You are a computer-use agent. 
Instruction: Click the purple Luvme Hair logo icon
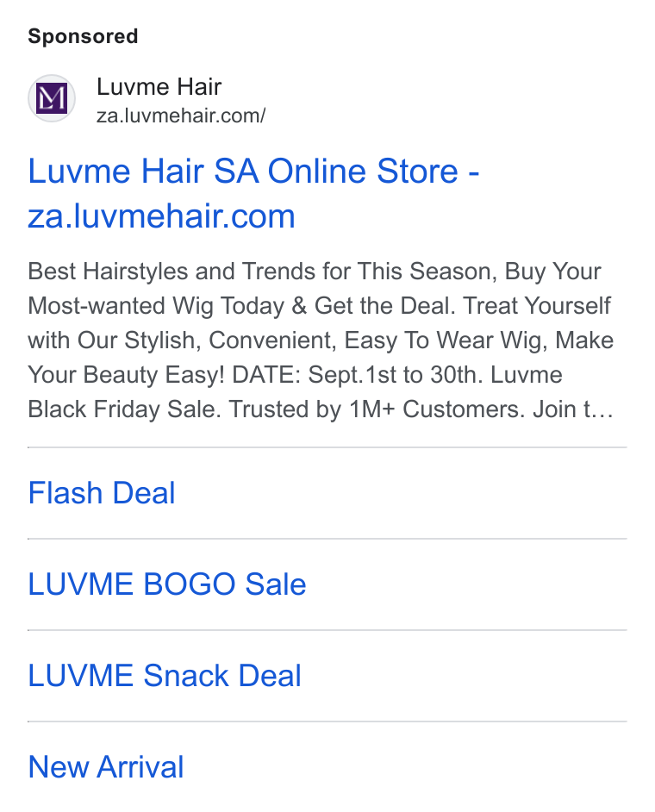click(52, 98)
